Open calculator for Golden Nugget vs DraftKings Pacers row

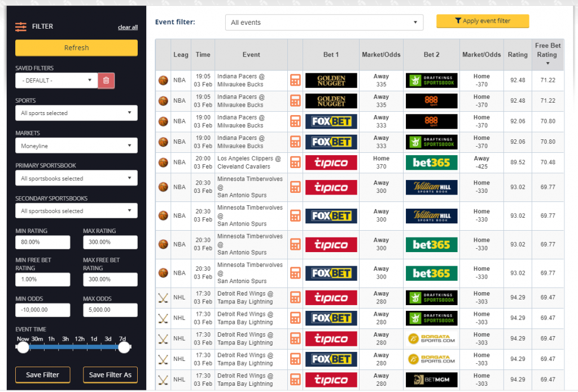[295, 80]
